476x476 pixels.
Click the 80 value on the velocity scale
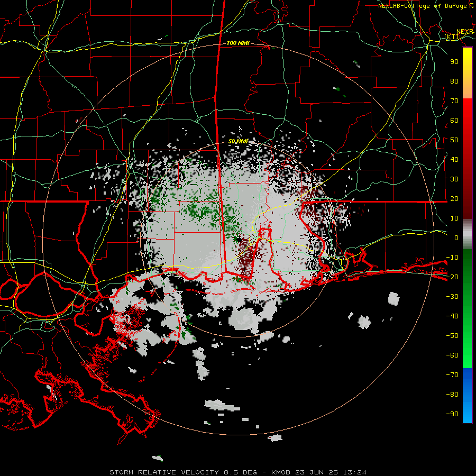(454, 81)
